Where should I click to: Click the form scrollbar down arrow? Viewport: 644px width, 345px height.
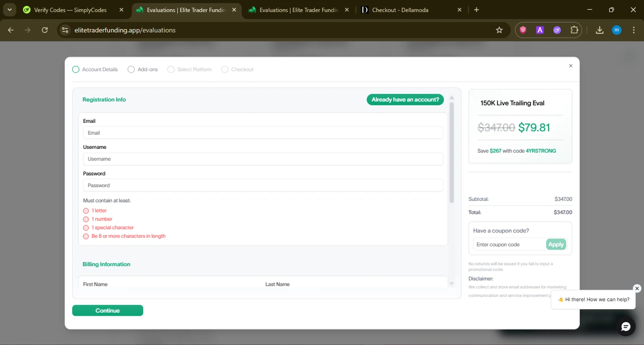452,284
